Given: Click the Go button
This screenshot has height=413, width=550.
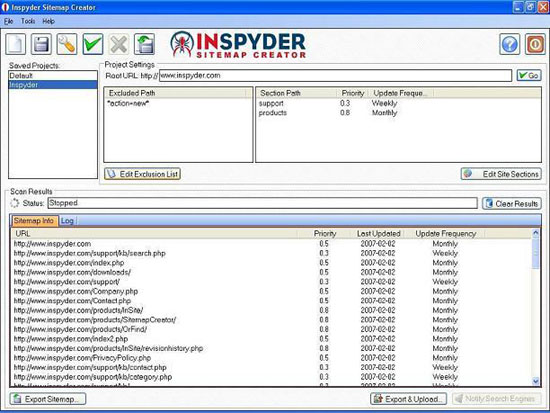Looking at the screenshot, I should point(529,75).
